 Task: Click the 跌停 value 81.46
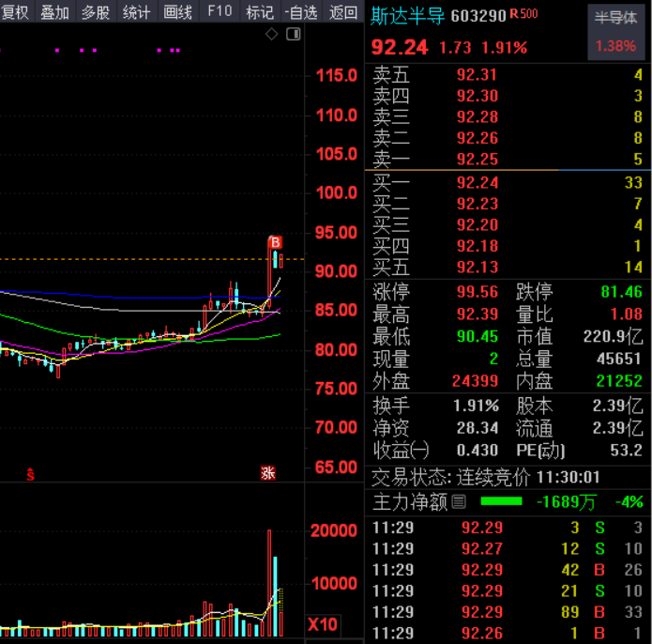pos(622,292)
